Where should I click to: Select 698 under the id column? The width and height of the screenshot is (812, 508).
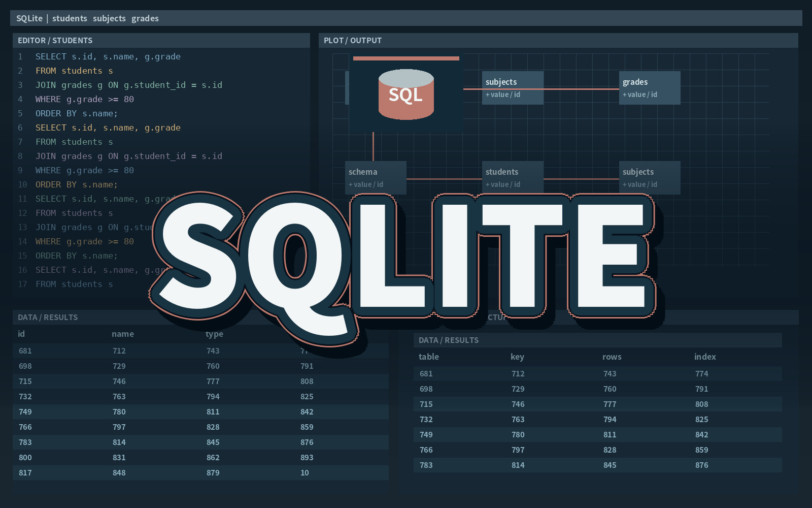tap(25, 366)
